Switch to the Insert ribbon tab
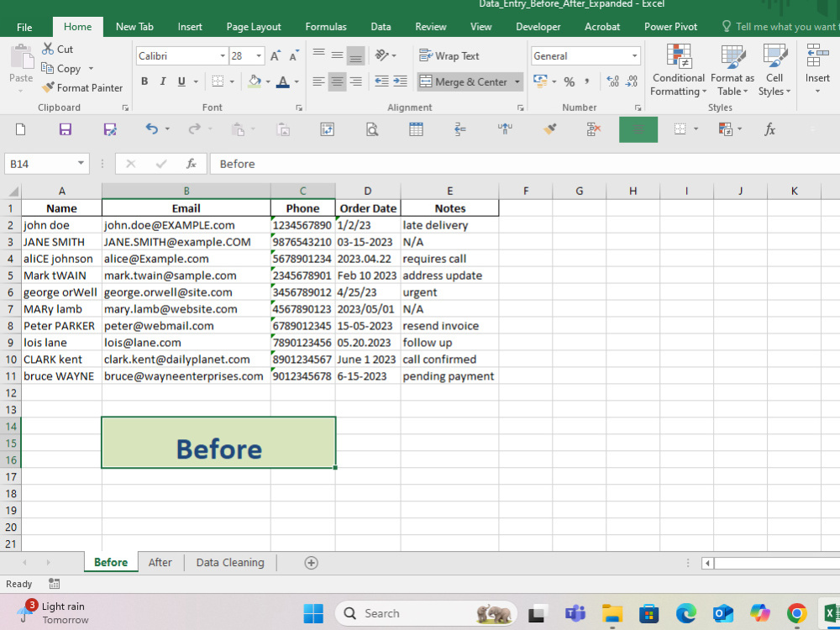The height and width of the screenshot is (630, 840). point(190,27)
